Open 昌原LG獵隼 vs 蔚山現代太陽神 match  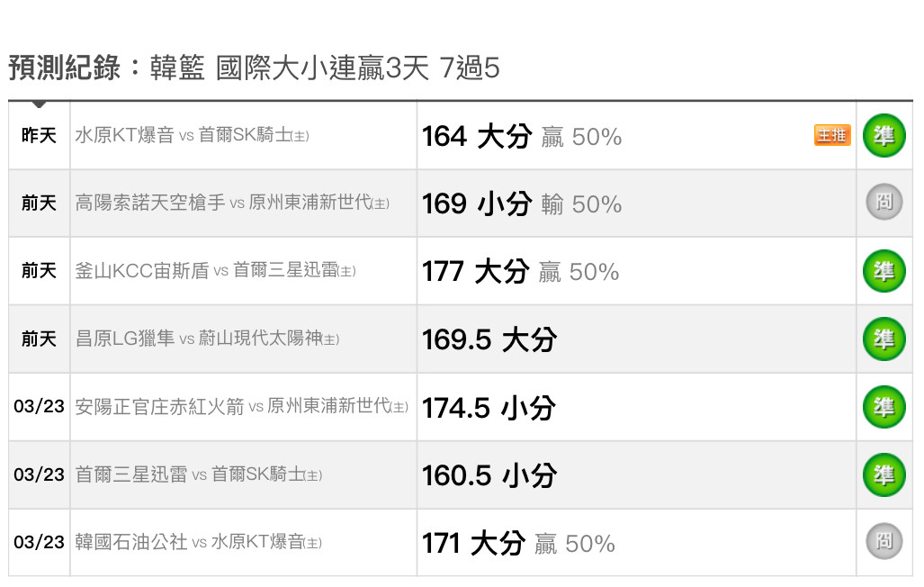click(x=207, y=338)
